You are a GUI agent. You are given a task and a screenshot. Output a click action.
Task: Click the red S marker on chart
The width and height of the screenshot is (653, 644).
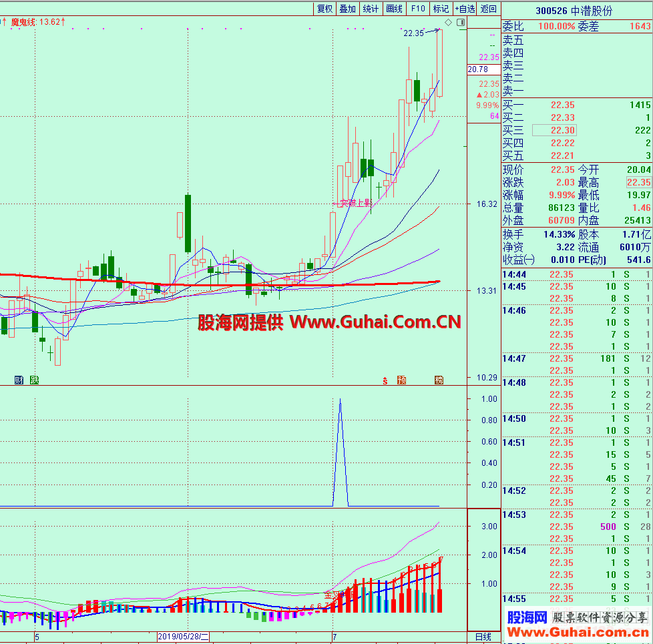(x=385, y=380)
